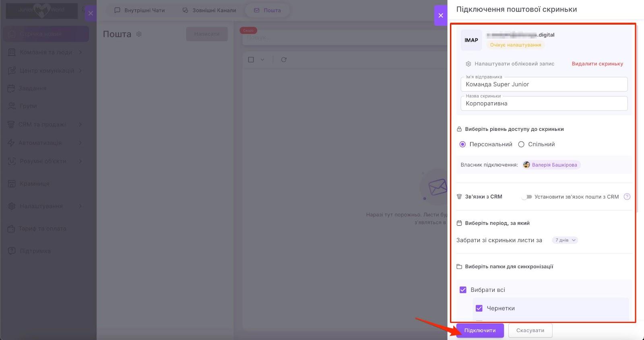Open the dropdown arrow beside mail list checkbox
The width and height of the screenshot is (644, 340).
click(x=262, y=60)
